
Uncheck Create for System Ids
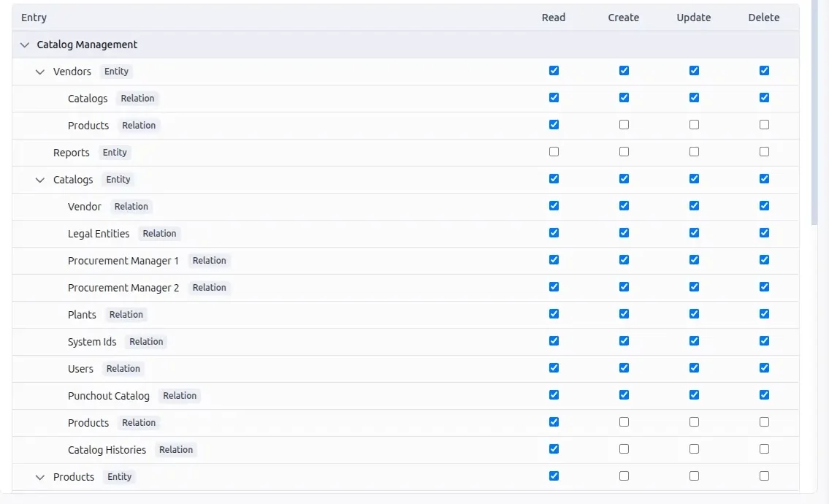click(x=624, y=340)
